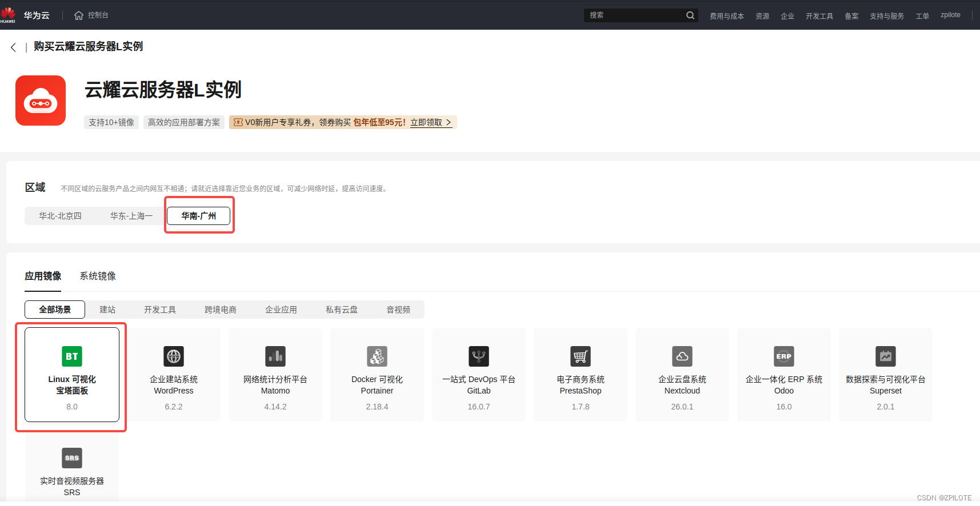Click the search magnifier icon

[690, 15]
